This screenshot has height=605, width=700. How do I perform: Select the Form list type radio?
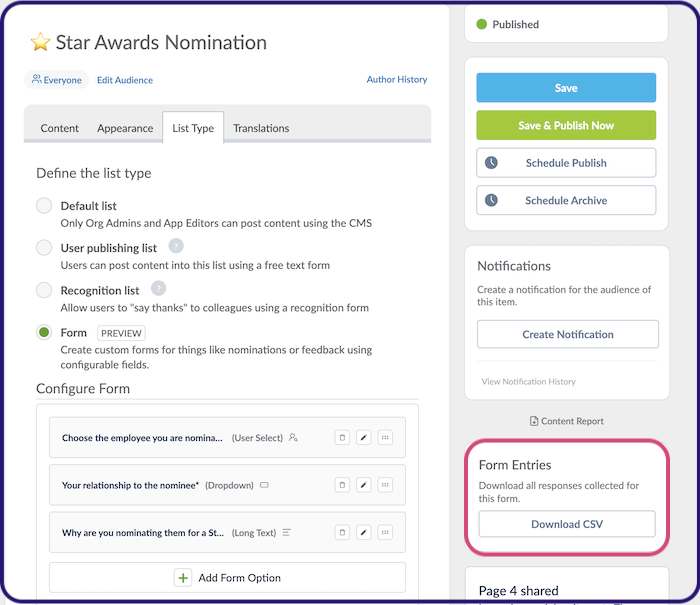coord(44,332)
